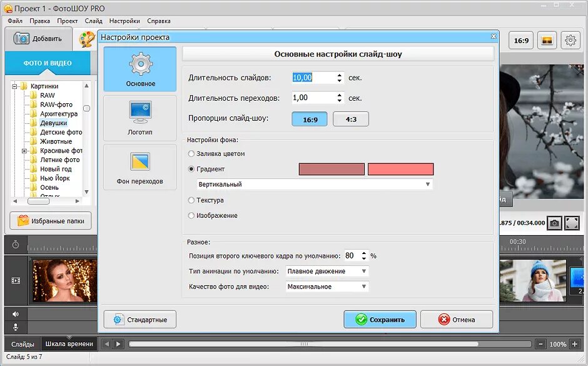
Task: Reset with Стандартные button
Action: point(140,320)
